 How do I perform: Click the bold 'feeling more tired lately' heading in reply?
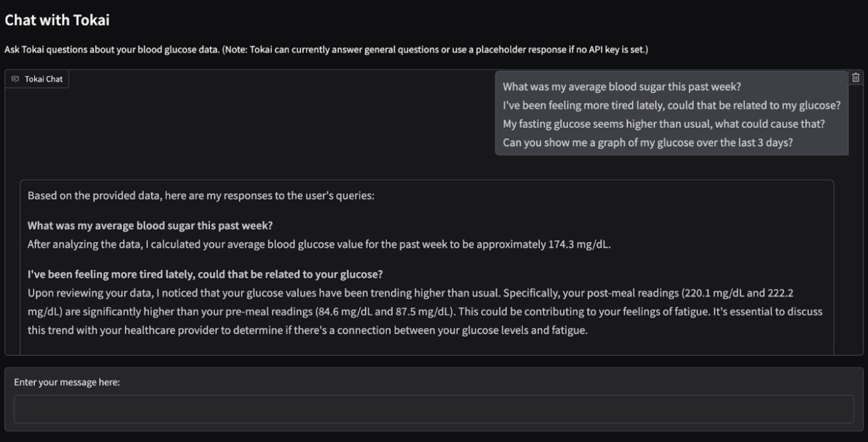click(x=205, y=275)
